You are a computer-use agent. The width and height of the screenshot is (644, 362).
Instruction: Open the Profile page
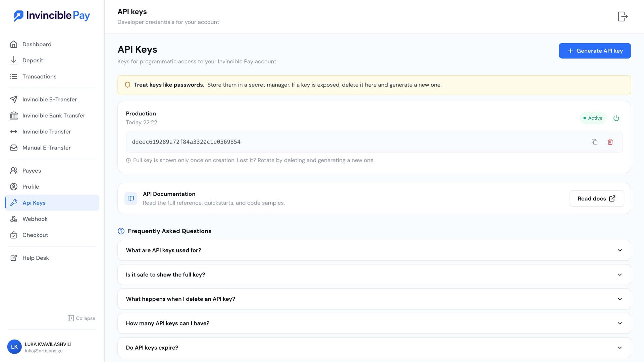click(x=52, y=186)
